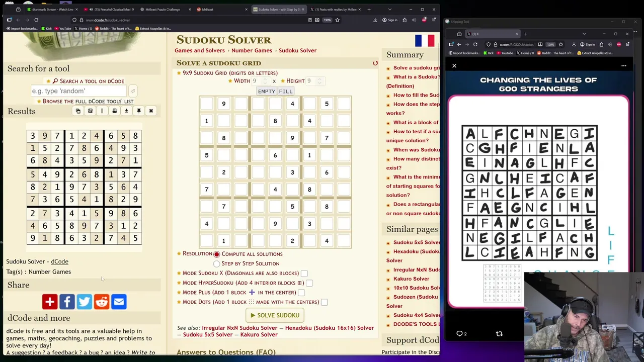This screenshot has width=644, height=362.
Task: Go back in the right browser window
Action: [x=459, y=44]
